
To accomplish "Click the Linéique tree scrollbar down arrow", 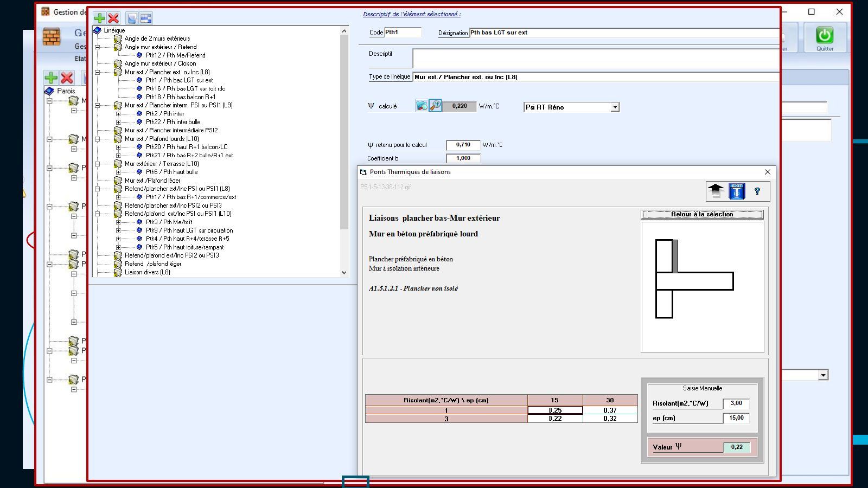I will pos(344,273).
